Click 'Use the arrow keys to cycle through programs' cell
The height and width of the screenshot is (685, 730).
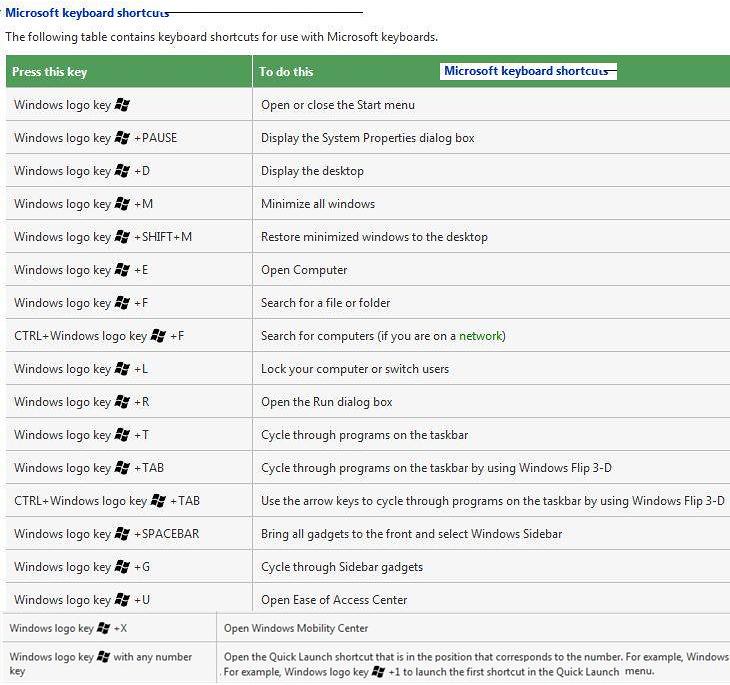pyautogui.click(x=493, y=501)
